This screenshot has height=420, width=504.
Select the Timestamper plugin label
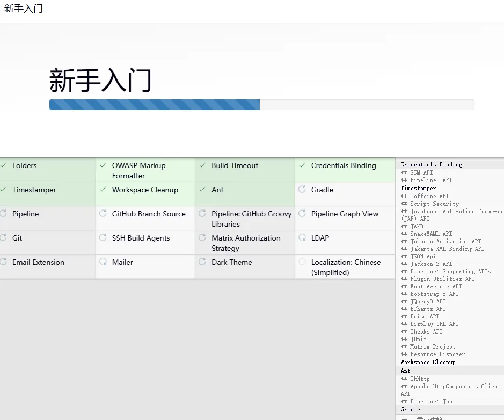(34, 190)
